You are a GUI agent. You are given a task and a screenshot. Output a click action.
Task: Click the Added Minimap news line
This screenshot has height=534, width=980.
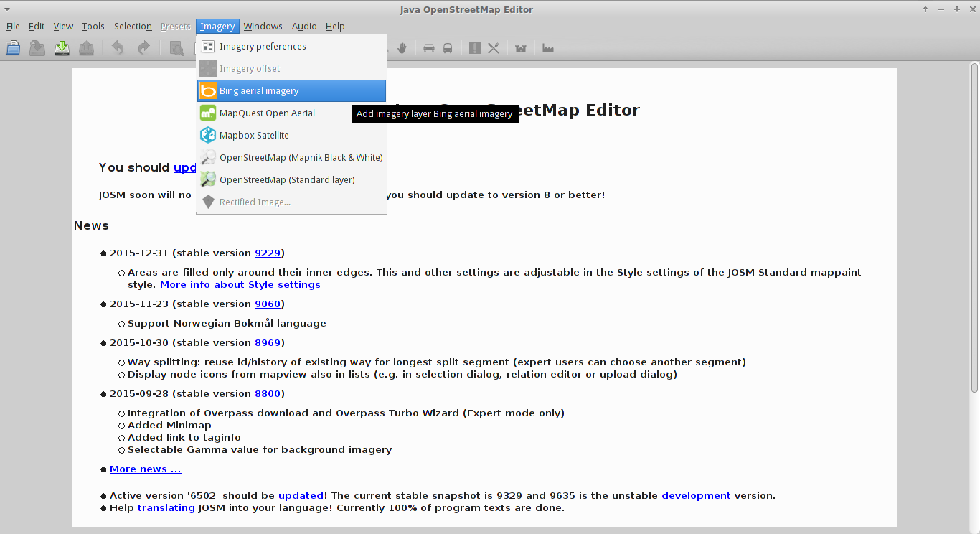(x=169, y=425)
